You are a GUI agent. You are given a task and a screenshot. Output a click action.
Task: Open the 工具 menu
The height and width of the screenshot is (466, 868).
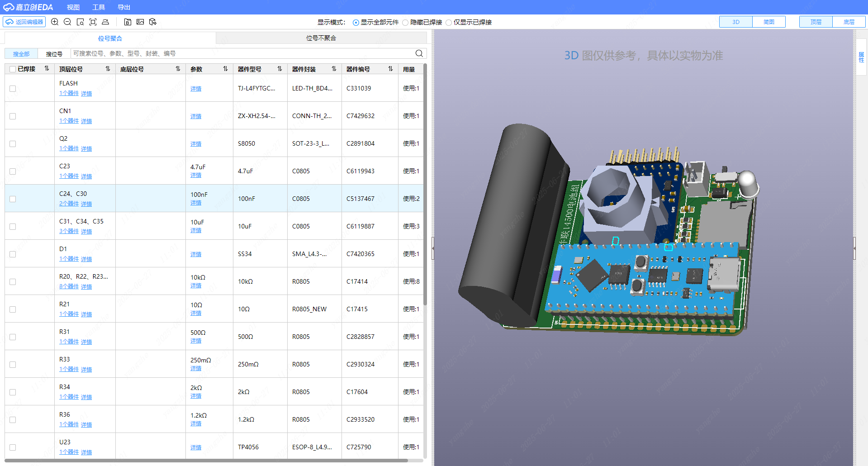(99, 7)
